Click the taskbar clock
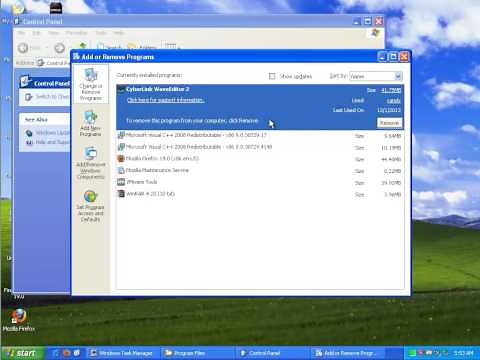This screenshot has width=480, height=360. 464,353
